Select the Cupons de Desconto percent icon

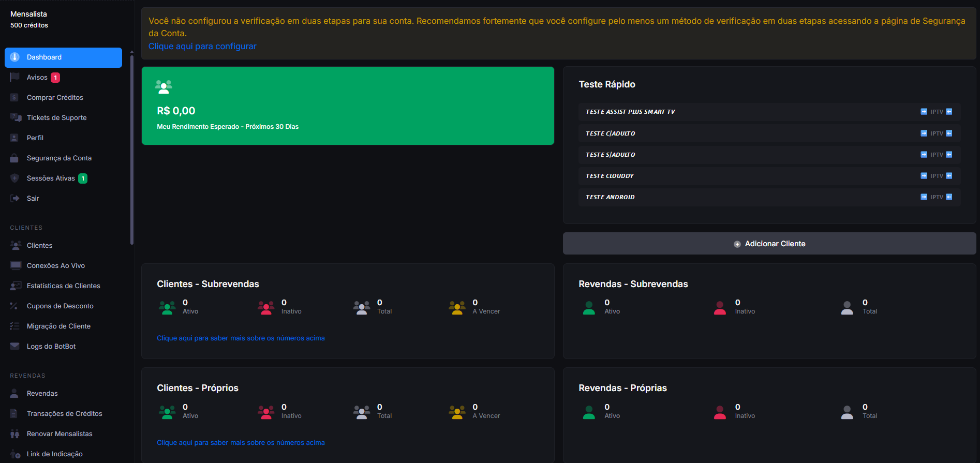(14, 306)
